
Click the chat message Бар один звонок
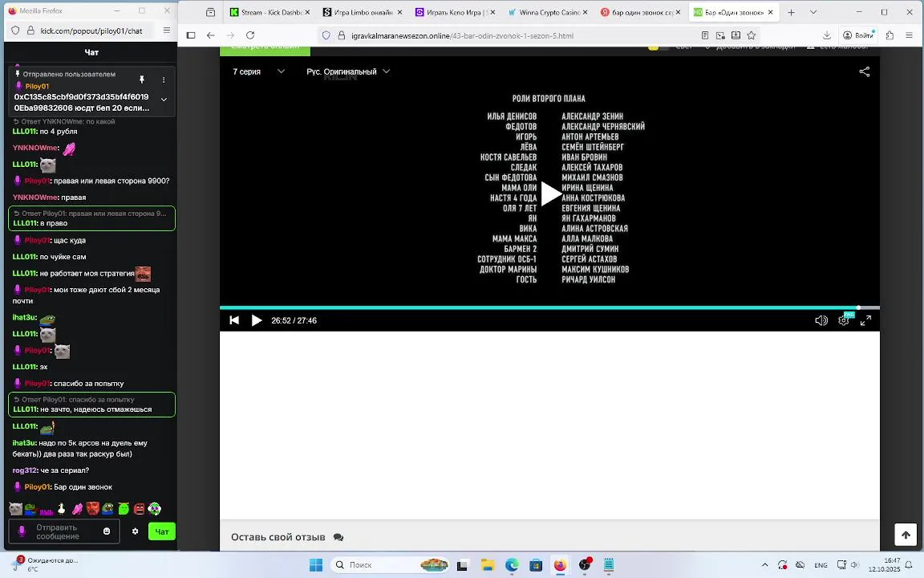pyautogui.click(x=83, y=487)
